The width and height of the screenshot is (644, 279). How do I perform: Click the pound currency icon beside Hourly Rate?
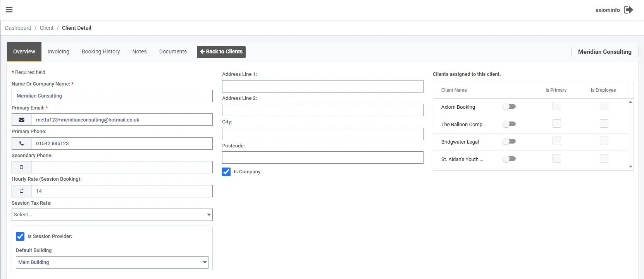(x=22, y=191)
